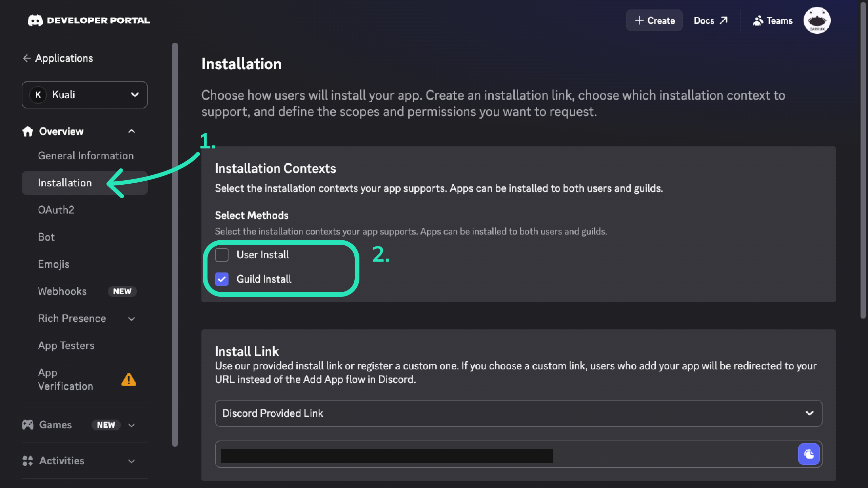Click the Installation page title
Screen dimensions: 868x488
pyautogui.click(x=241, y=64)
